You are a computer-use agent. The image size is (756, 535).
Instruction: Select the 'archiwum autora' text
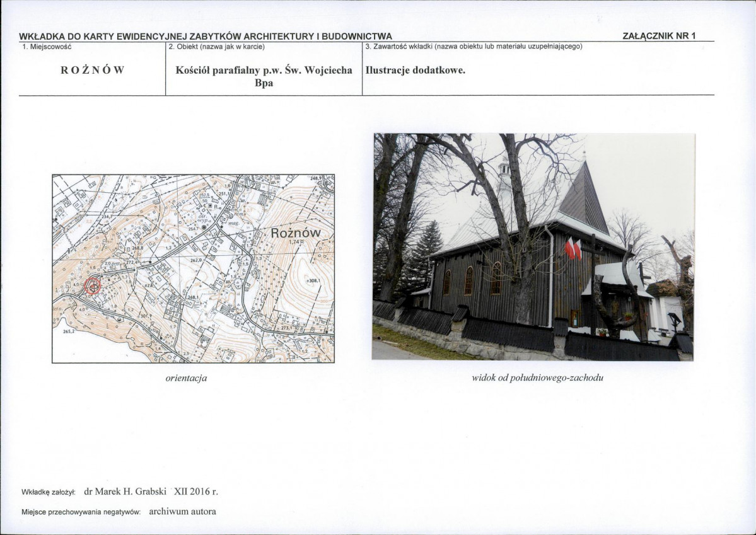click(183, 512)
